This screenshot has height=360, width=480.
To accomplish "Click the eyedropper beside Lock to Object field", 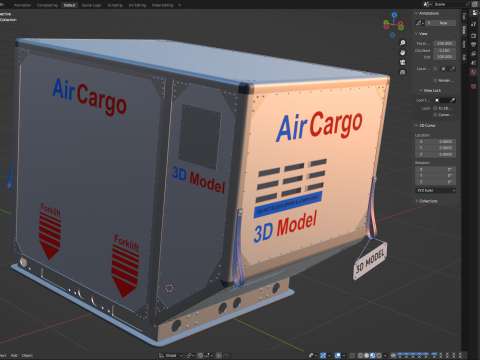I will pyautogui.click(x=452, y=100).
